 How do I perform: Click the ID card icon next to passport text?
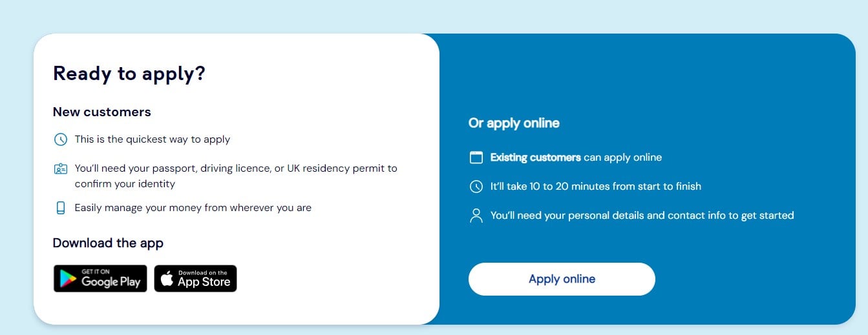[60, 169]
